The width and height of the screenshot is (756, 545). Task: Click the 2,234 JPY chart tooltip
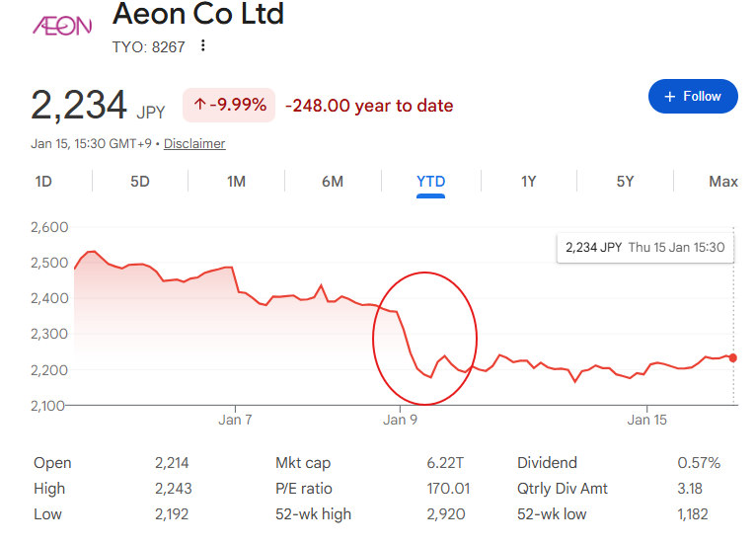click(644, 248)
